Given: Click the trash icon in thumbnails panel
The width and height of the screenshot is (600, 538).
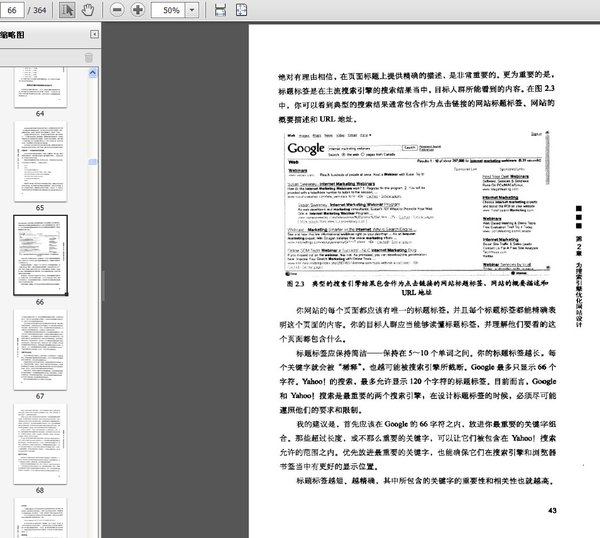Looking at the screenshot, I should coord(88,57).
